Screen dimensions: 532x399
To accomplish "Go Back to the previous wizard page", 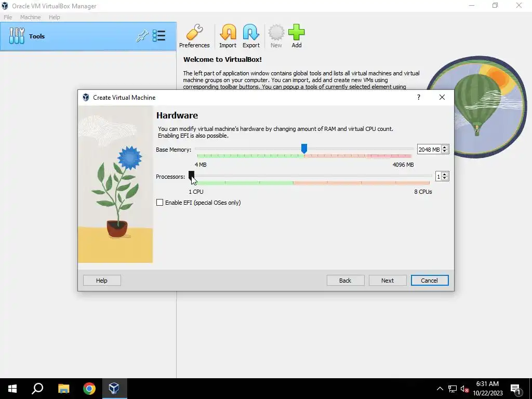I will [x=345, y=281].
